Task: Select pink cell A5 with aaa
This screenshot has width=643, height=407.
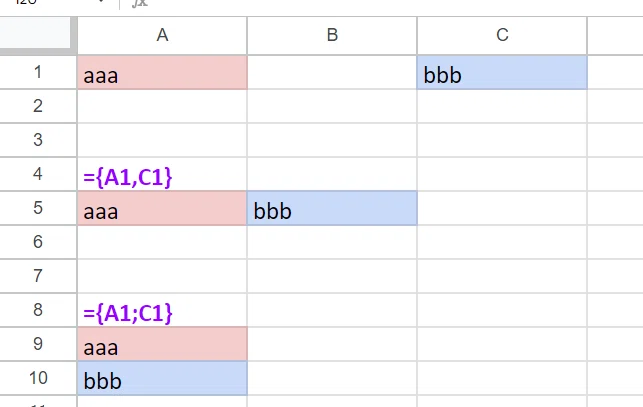Action: pyautogui.click(x=162, y=208)
